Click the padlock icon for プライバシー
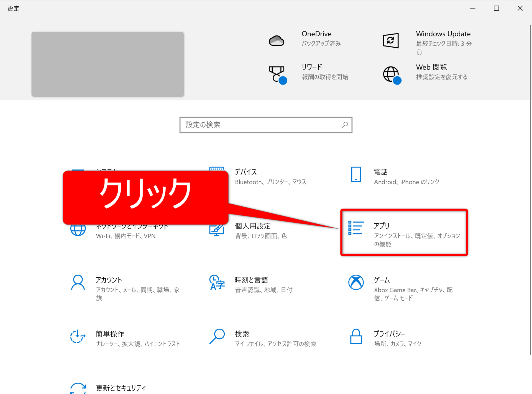Viewport: 532px width, 394px height. point(356,336)
